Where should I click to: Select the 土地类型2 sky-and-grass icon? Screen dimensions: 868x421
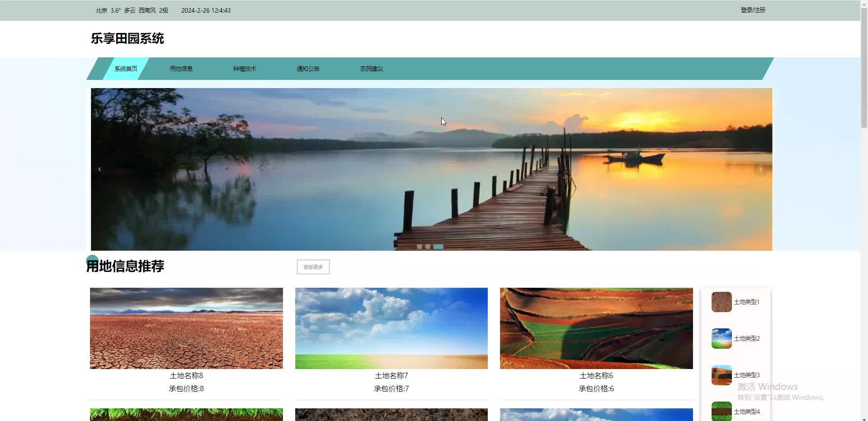pos(722,338)
